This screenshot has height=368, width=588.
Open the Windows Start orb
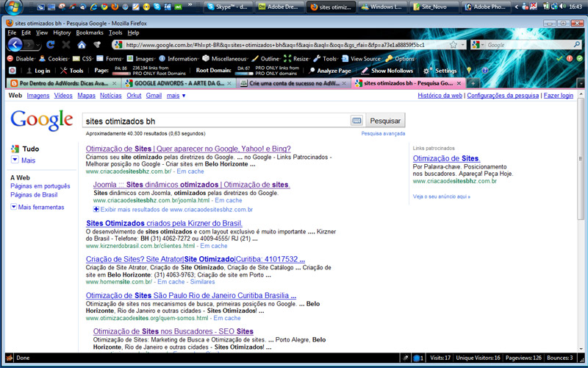14,7
